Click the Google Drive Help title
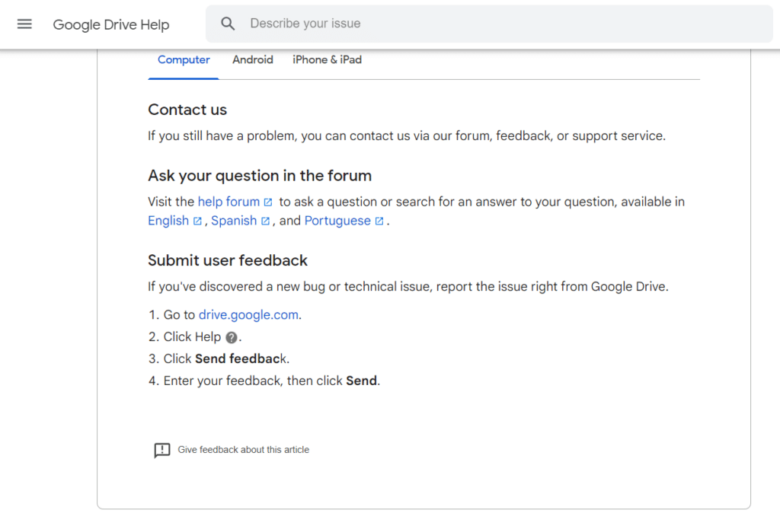Viewport: 780px width, 532px height. click(111, 24)
